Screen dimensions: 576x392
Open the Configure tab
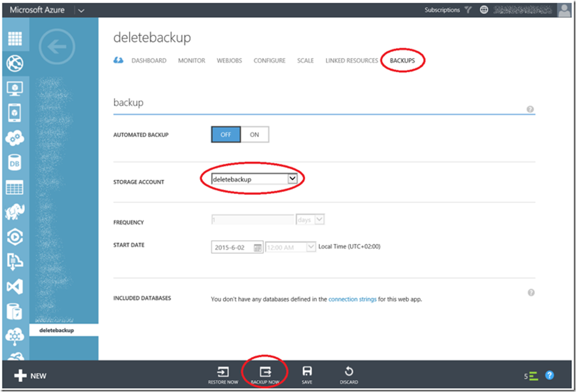click(x=269, y=61)
